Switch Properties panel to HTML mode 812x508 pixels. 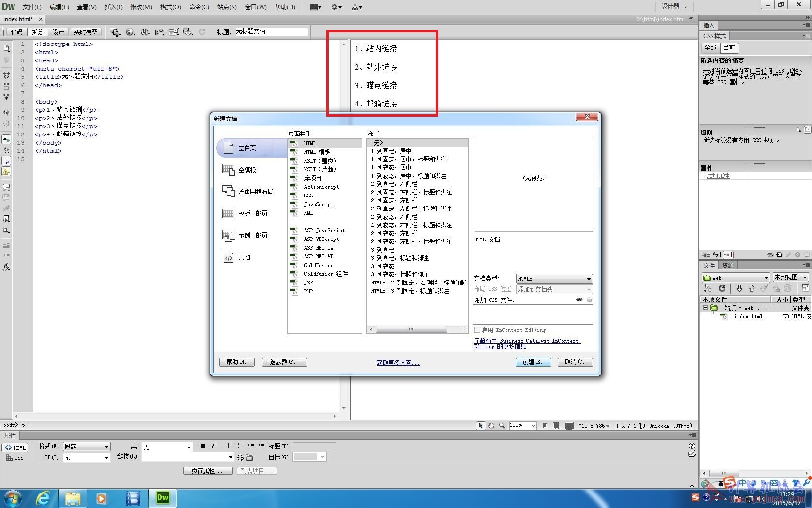tap(15, 448)
